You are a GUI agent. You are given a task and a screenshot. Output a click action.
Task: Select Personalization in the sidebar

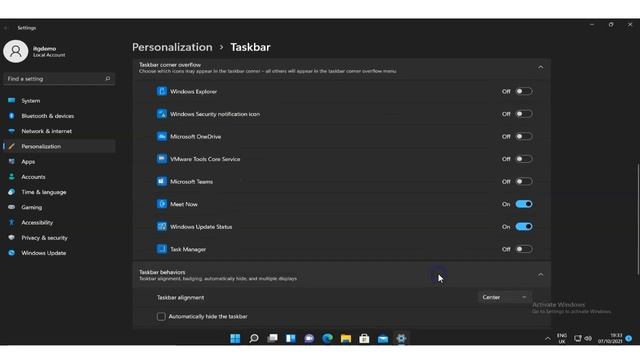coord(59,146)
